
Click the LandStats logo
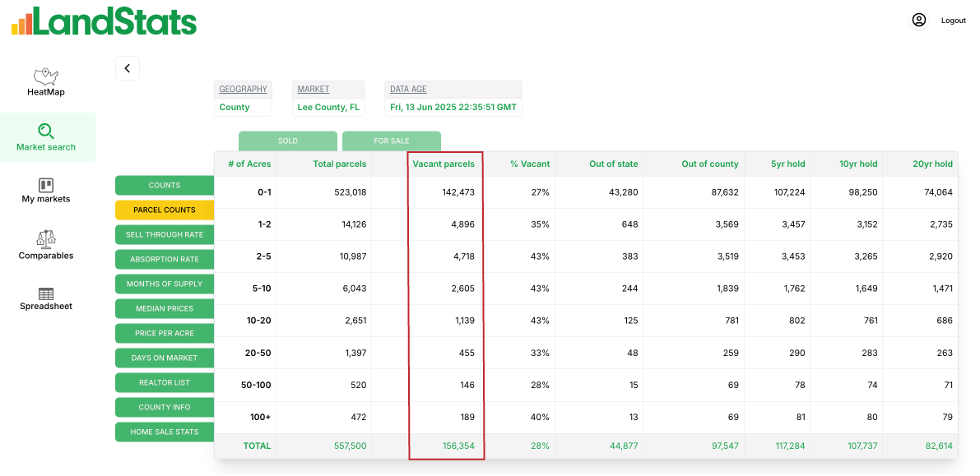(x=104, y=21)
